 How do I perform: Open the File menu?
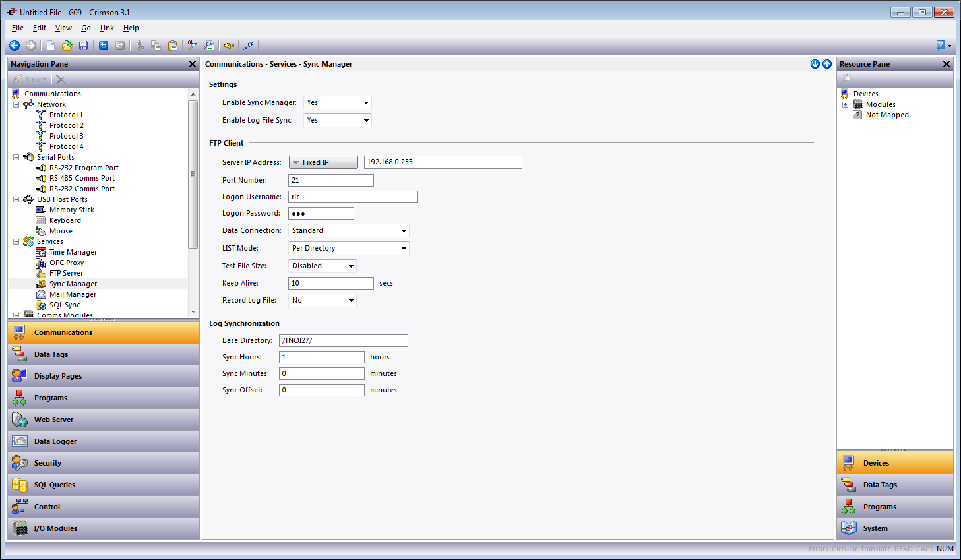click(x=18, y=28)
